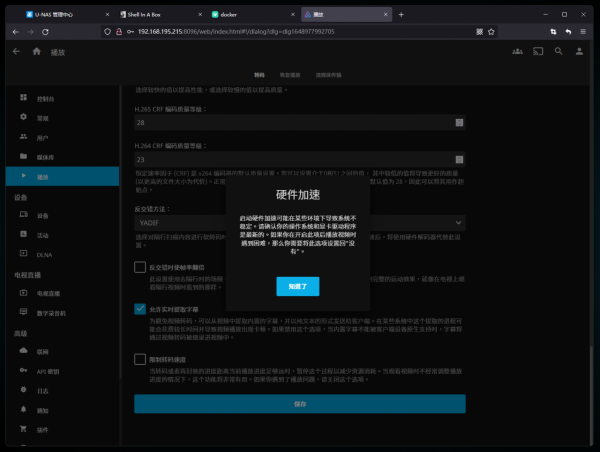
Task: Toggle the 限制转码速度 checkbox
Action: click(x=140, y=359)
